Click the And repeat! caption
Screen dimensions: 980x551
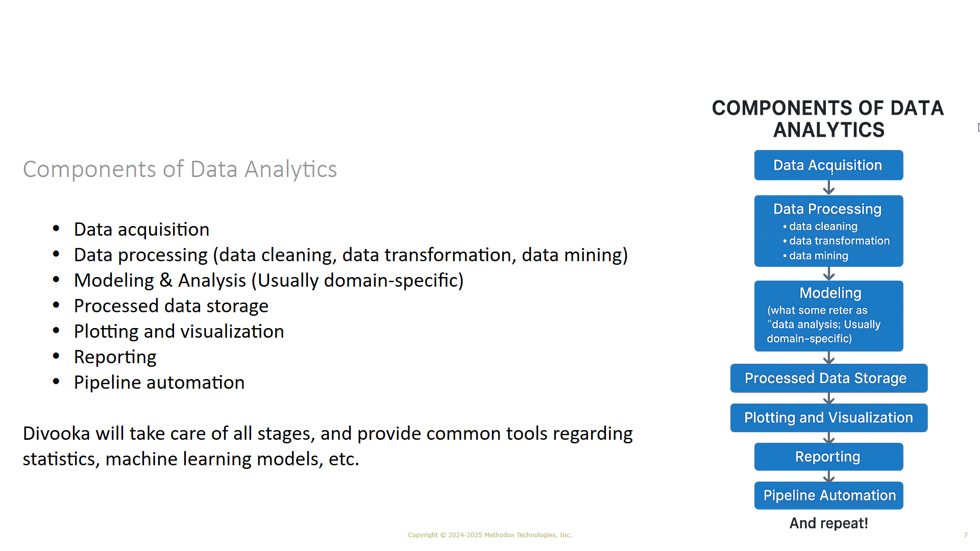click(x=828, y=523)
